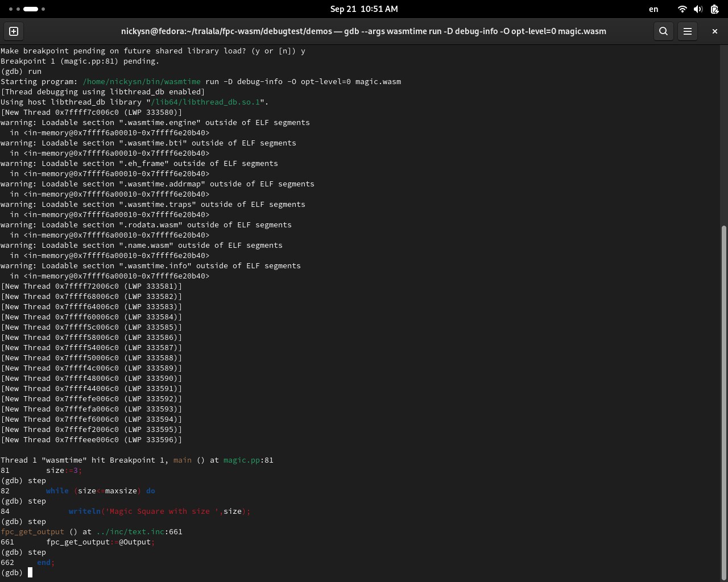
Task: Click the '.wasmtime.bti' warning line
Action: 148,143
